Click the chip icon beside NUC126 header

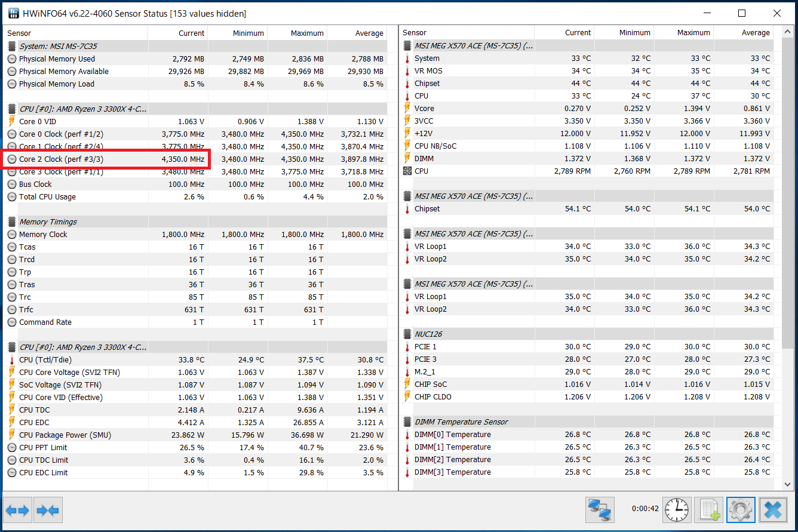pyautogui.click(x=407, y=334)
